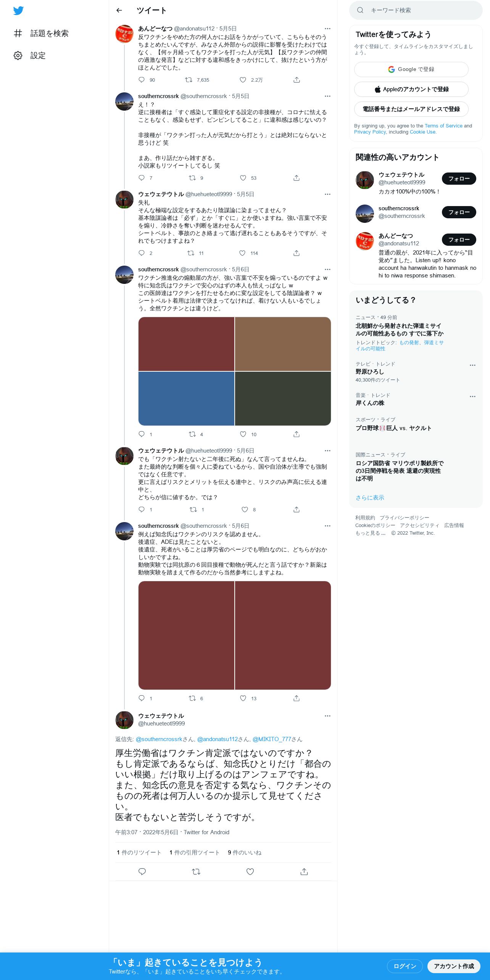This screenshot has height=980, width=490.
Task: Follow southerncrossrk in related accounts
Action: pyautogui.click(x=459, y=212)
